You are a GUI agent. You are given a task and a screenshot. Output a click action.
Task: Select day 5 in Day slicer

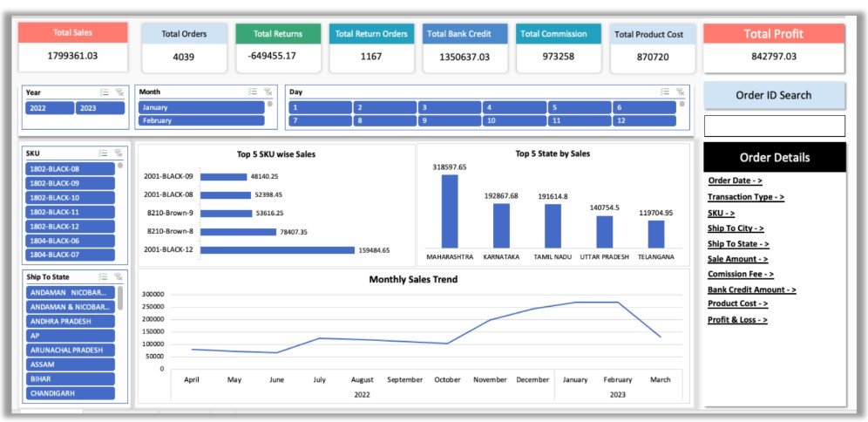tap(580, 107)
